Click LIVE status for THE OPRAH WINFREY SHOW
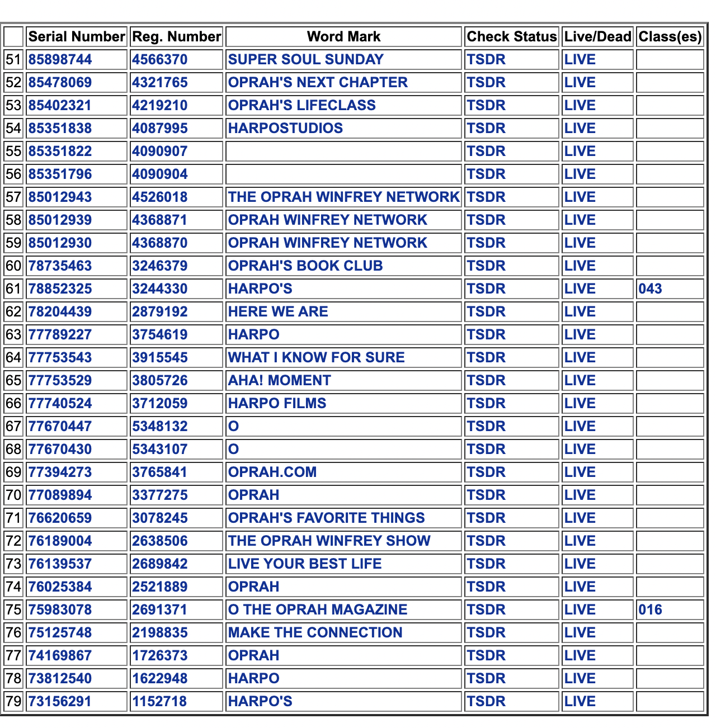Screen dimensions: 716x728 (580, 541)
